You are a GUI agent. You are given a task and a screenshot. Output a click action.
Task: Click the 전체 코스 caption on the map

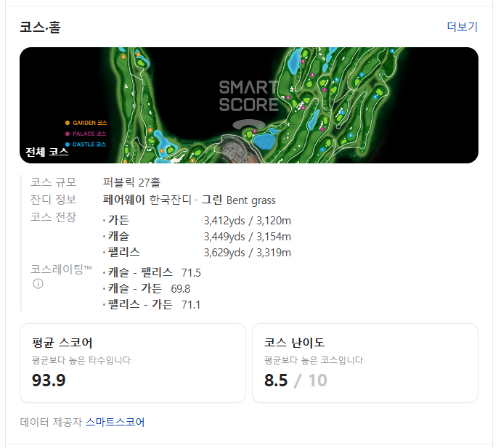(x=47, y=152)
